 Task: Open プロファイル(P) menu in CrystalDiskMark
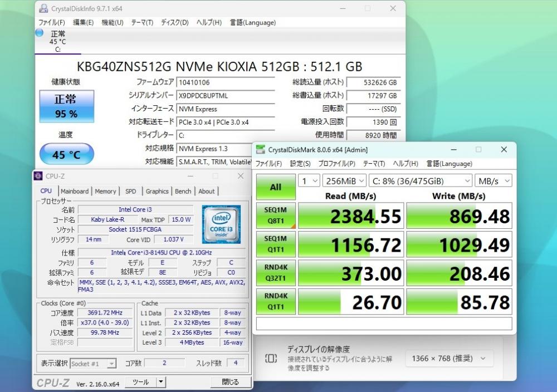[336, 163]
